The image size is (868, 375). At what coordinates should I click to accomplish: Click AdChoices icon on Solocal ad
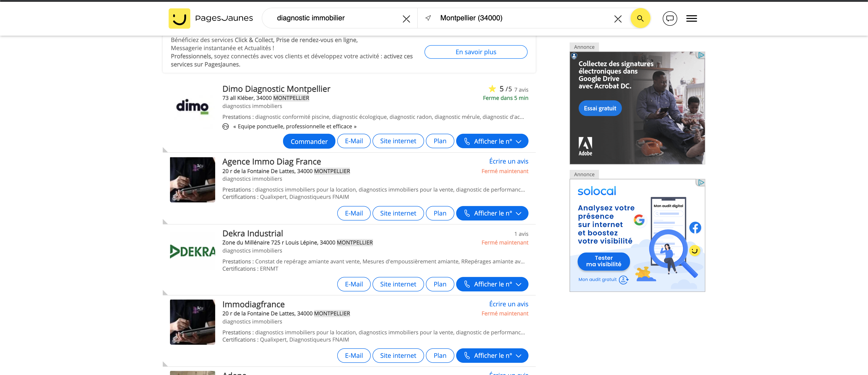point(701,183)
